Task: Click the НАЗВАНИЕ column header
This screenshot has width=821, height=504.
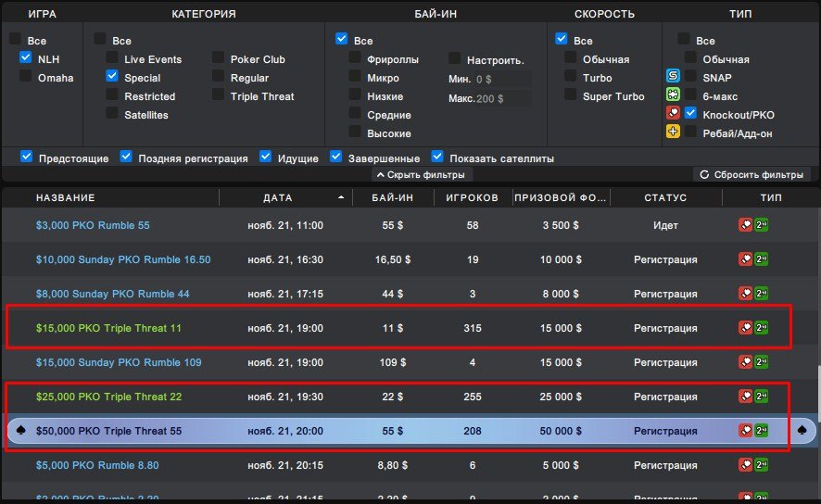Action: point(66,197)
